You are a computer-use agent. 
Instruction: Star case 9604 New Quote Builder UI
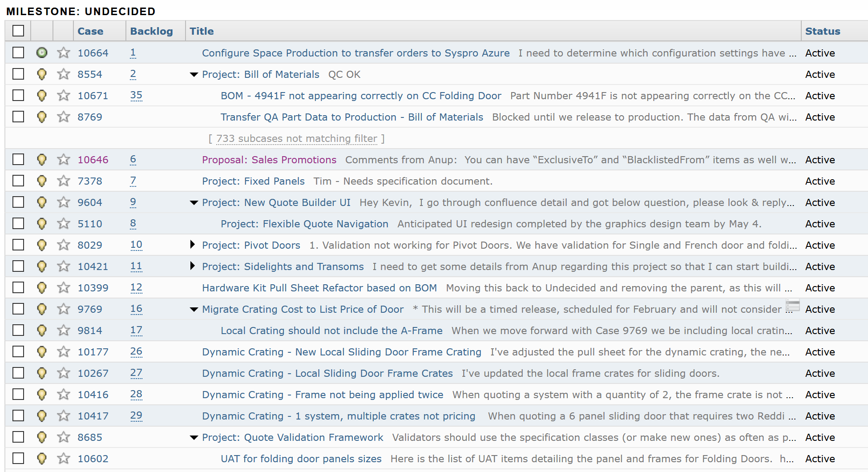pyautogui.click(x=64, y=202)
